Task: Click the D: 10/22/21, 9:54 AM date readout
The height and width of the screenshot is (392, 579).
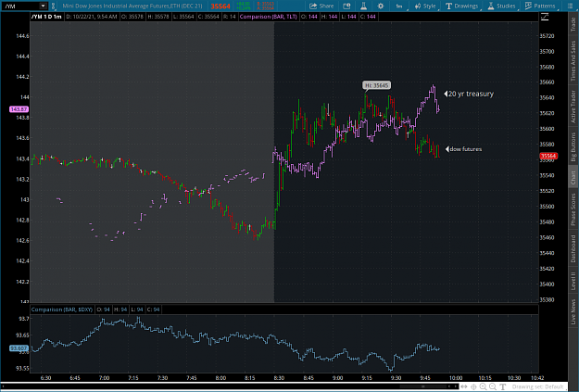Action: tap(92, 17)
